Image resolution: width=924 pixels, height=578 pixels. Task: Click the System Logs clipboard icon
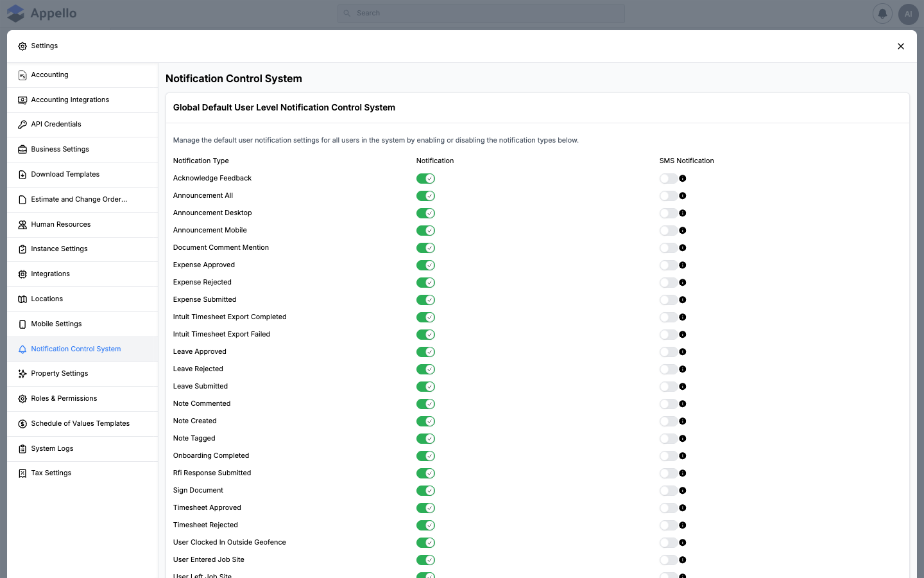[22, 449]
